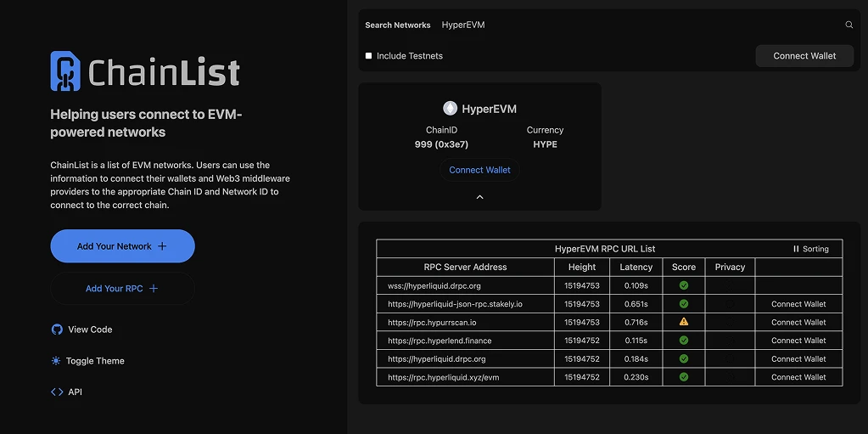Click the HyperEVM chain logo icon
Screen dimensions: 868x434
pos(450,109)
